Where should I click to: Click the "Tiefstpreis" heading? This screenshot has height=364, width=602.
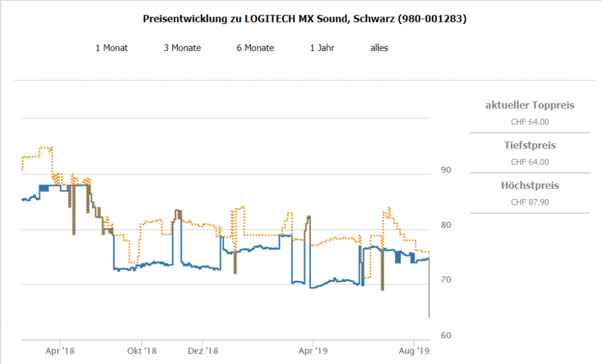[x=530, y=146]
